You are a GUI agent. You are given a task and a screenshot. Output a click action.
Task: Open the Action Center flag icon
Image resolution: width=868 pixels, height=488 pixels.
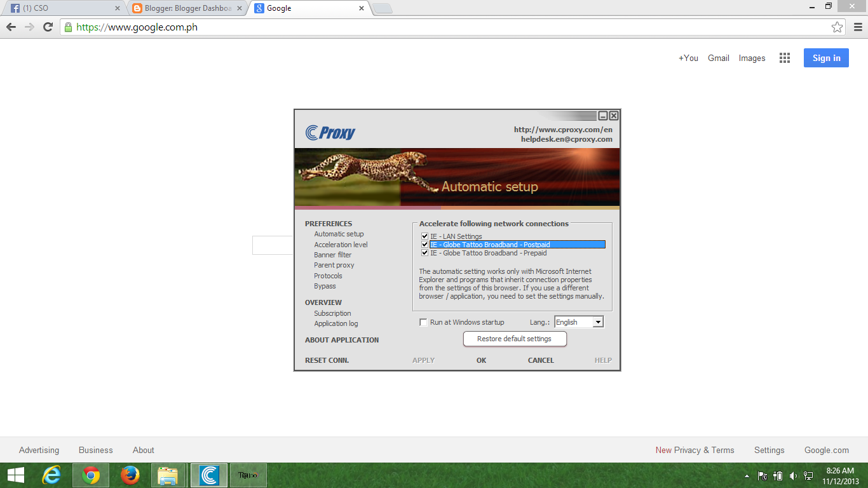coord(763,475)
